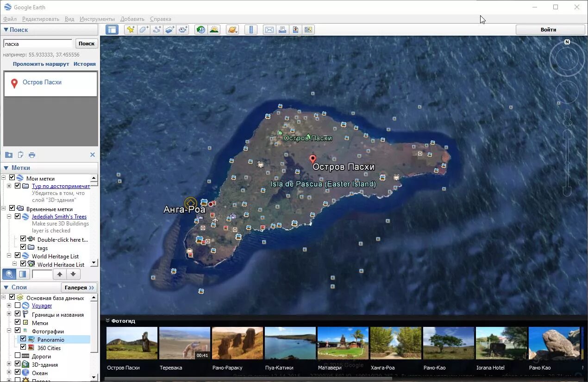
Task: Toggle the sidebar visibility toolbar button
Action: 112,30
